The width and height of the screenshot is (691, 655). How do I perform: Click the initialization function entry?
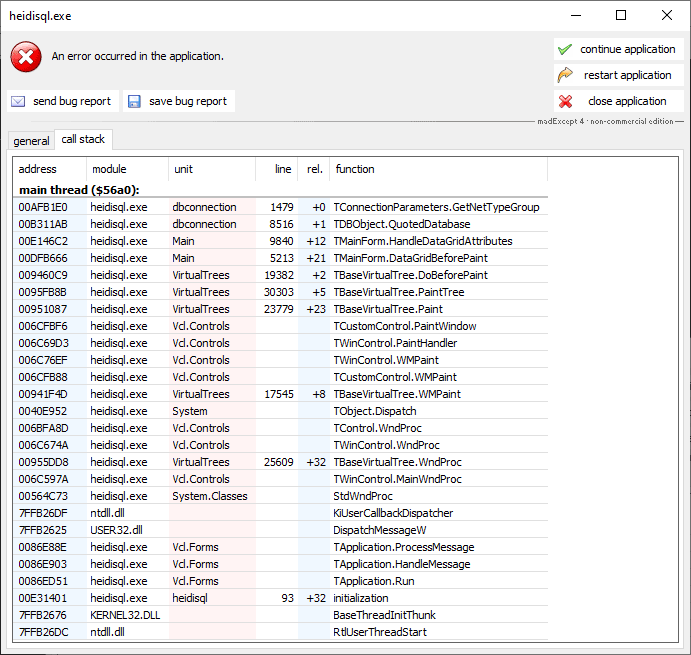click(360, 598)
